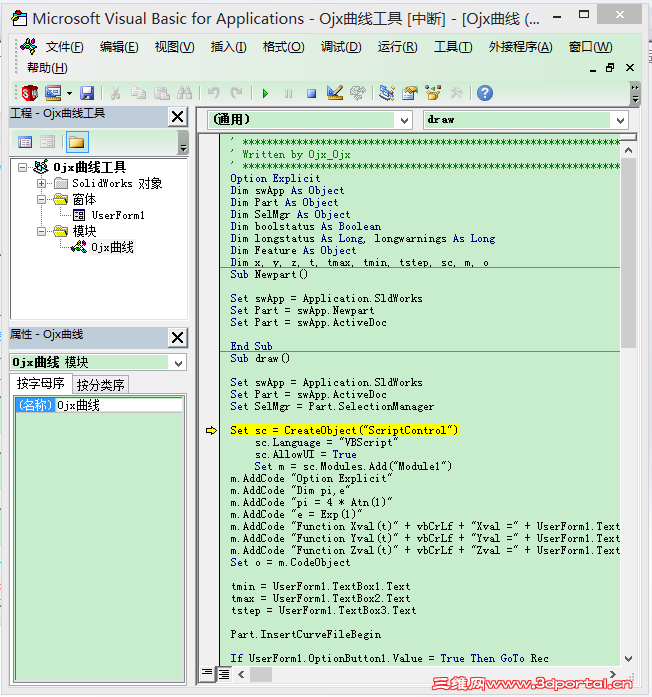Viewport: 652px width, 697px height.
Task: Open toolbar options overflow arrow
Action: (x=636, y=93)
